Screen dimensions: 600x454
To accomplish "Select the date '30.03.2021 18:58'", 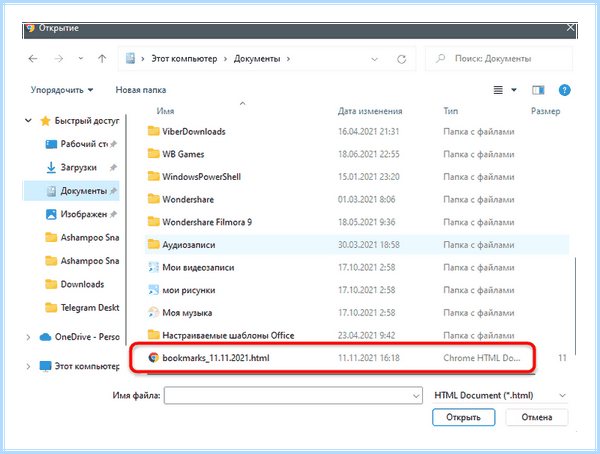I will [x=369, y=245].
